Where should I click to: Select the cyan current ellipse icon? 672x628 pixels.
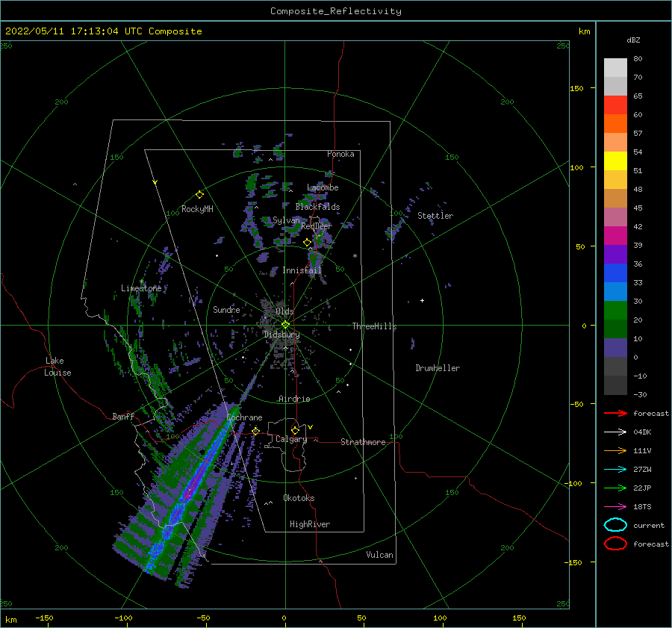615,525
